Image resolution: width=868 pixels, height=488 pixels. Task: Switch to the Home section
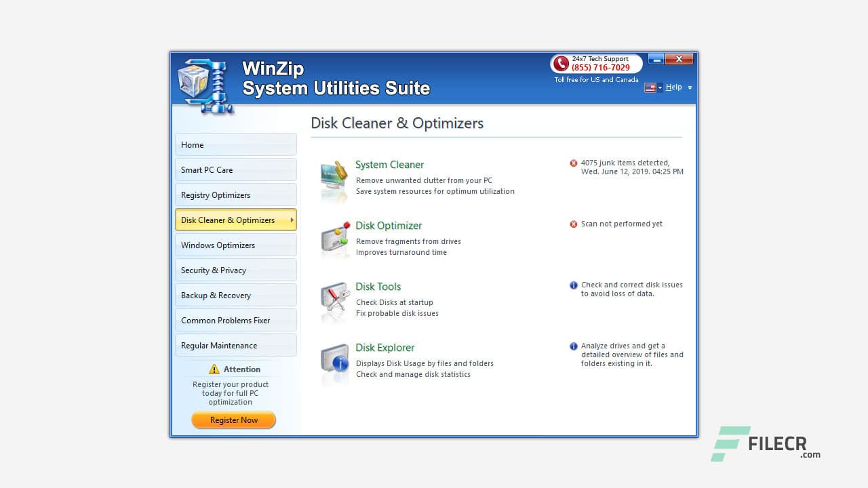[235, 144]
